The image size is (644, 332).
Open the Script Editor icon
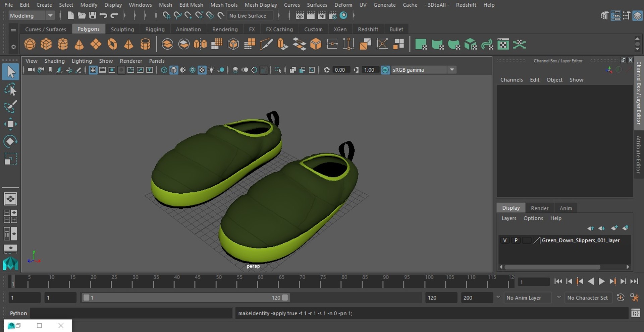pos(635,313)
